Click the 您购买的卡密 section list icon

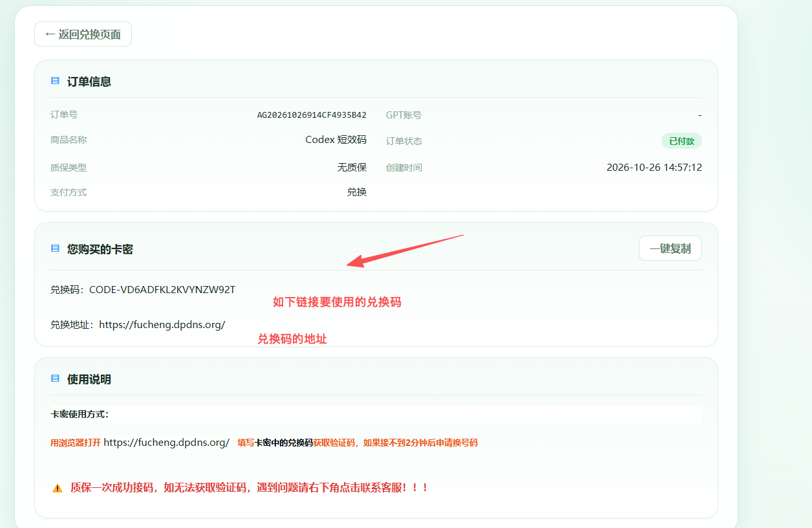pos(55,248)
